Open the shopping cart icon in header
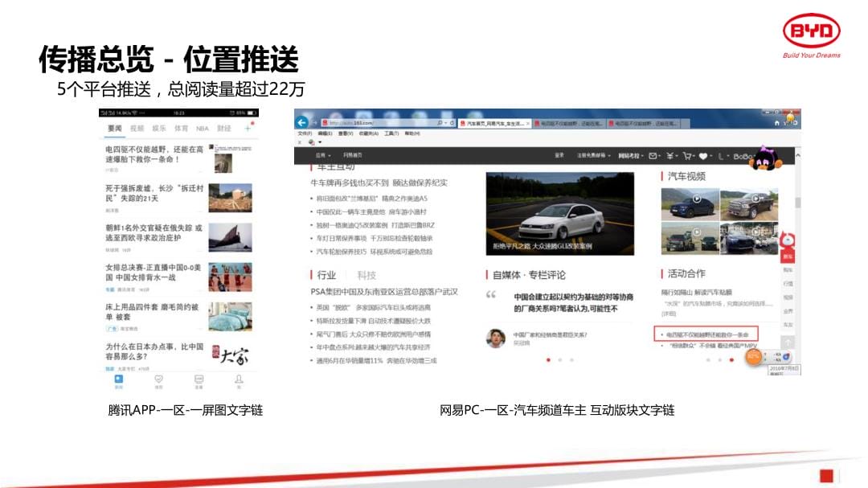The height and width of the screenshot is (488, 868). tap(687, 156)
